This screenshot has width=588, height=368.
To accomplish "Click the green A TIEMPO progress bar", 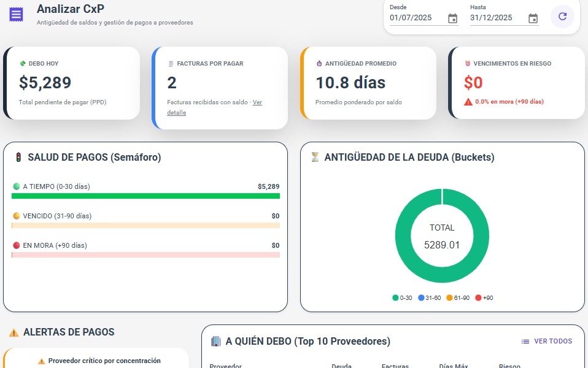I will tap(145, 196).
